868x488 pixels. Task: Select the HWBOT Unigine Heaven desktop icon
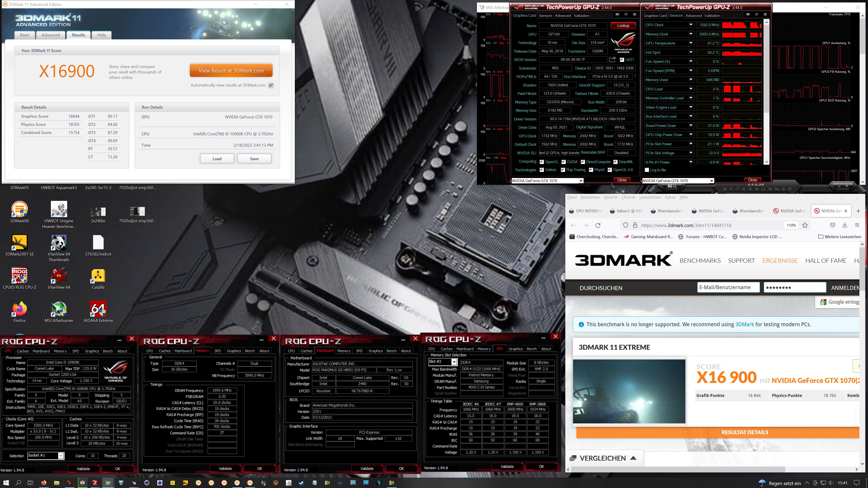pyautogui.click(x=59, y=215)
